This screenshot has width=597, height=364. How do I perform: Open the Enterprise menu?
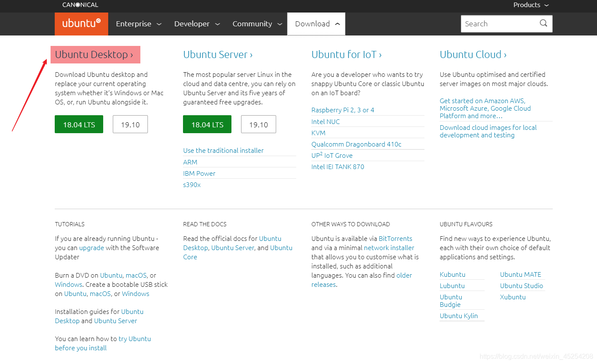click(139, 24)
